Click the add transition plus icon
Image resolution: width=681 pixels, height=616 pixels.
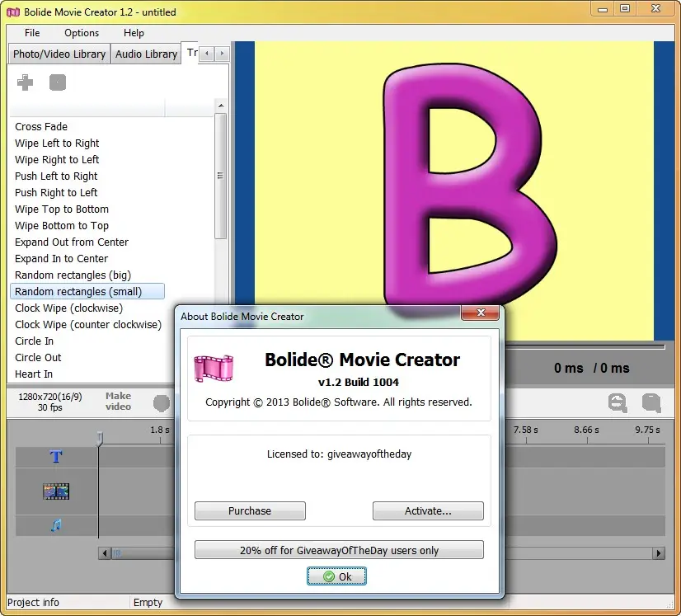pyautogui.click(x=26, y=82)
